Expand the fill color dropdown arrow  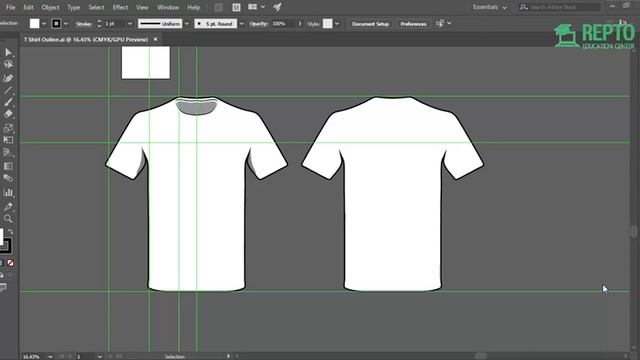pos(44,24)
